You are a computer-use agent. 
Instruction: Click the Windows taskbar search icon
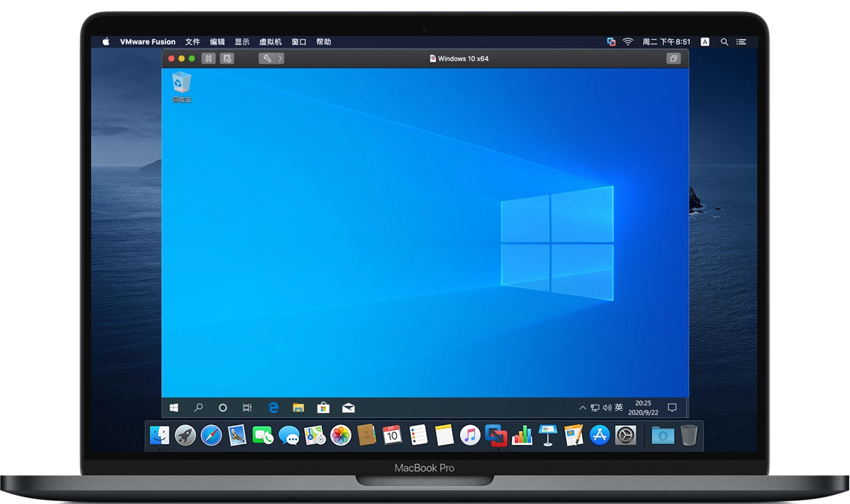pyautogui.click(x=199, y=407)
